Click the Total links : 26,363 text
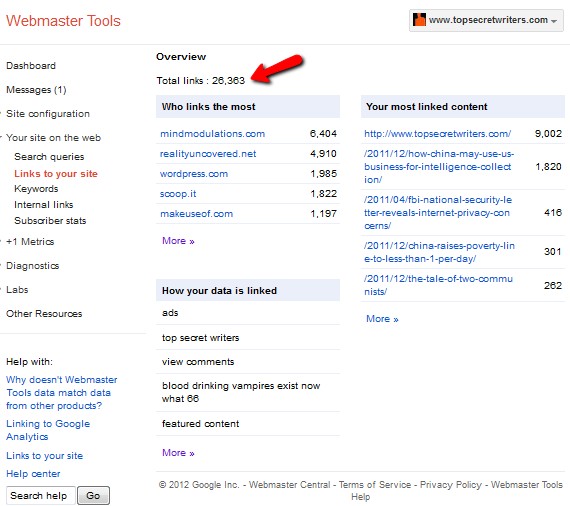The height and width of the screenshot is (506, 570). [x=201, y=81]
